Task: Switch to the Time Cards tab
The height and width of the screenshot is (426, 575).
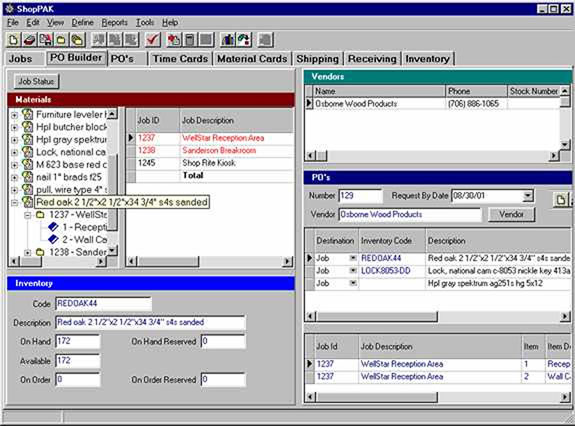Action: [x=180, y=59]
